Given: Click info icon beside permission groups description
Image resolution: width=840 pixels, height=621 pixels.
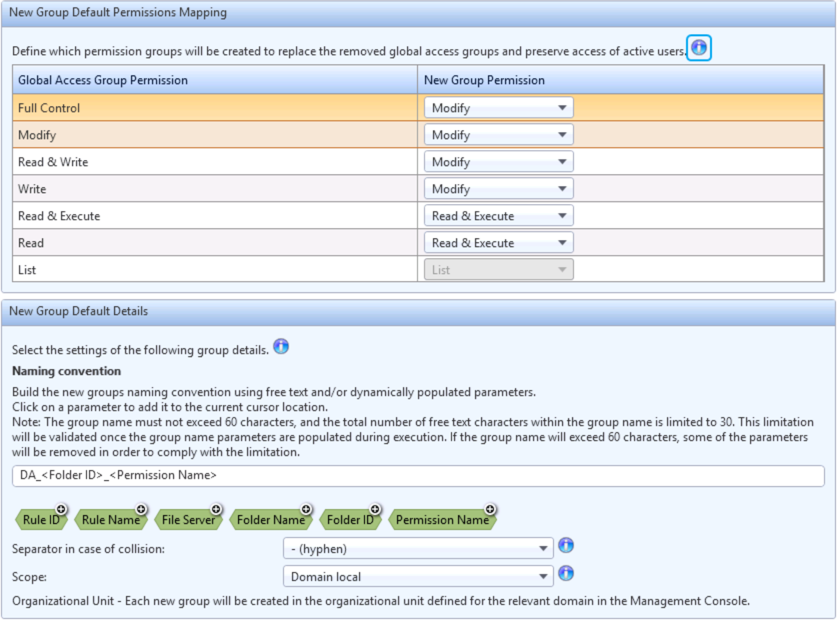Looking at the screenshot, I should pyautogui.click(x=699, y=49).
